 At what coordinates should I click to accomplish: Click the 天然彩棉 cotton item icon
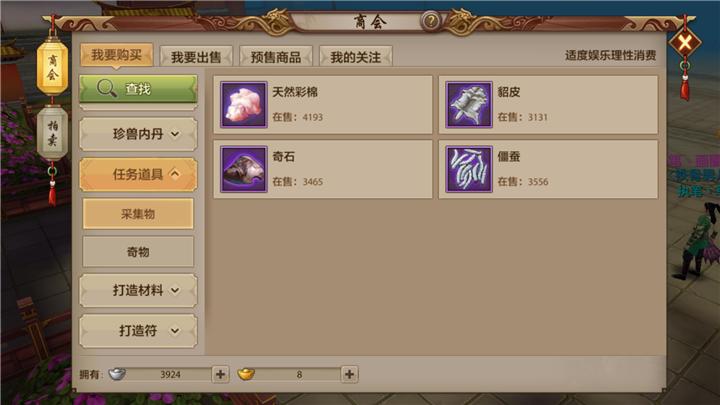(x=243, y=105)
